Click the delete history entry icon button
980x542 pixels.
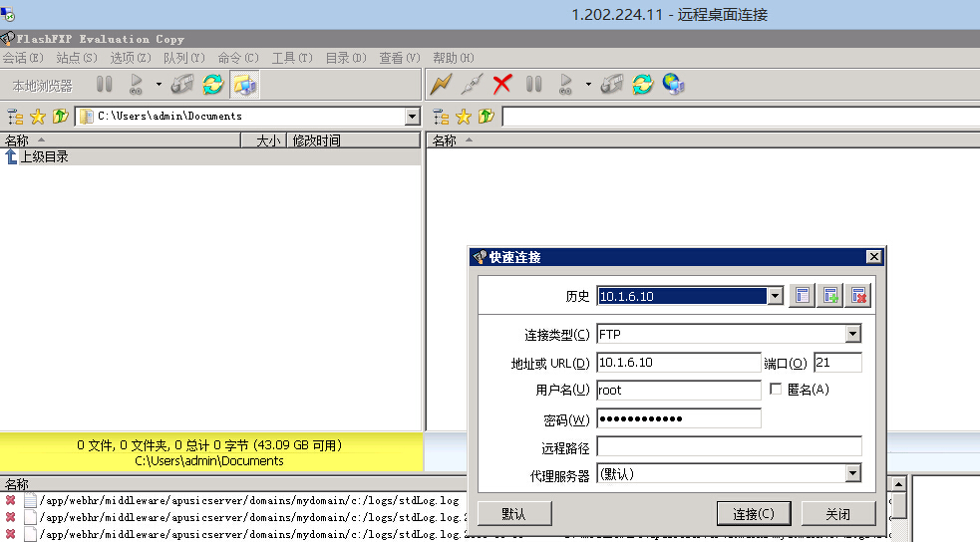tap(858, 295)
